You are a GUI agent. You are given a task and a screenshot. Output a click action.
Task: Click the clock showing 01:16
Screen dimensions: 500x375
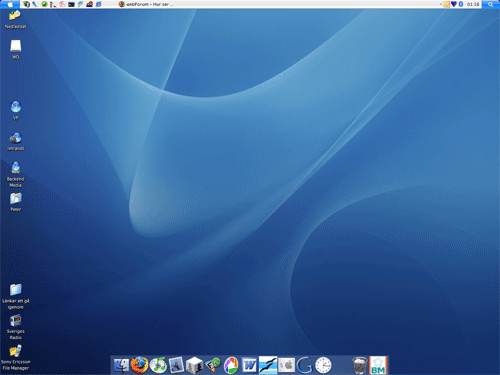point(473,4)
